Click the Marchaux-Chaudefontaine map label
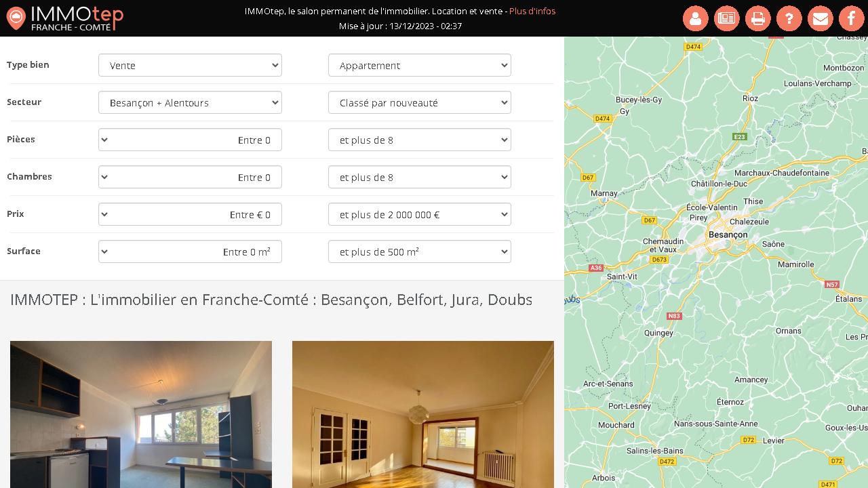 point(782,173)
